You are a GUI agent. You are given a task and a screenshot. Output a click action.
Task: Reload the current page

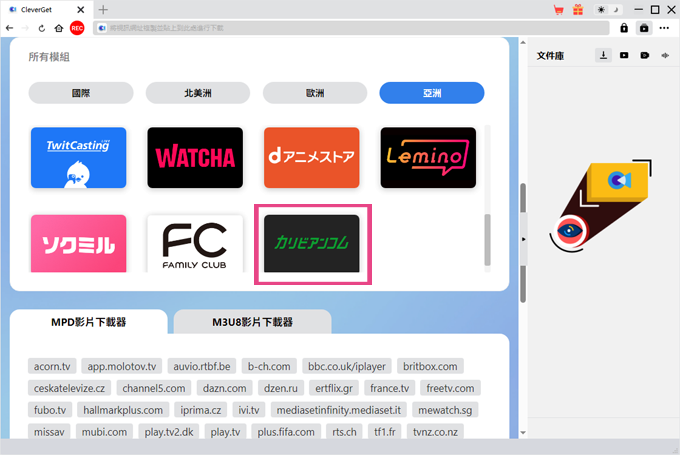[x=42, y=28]
